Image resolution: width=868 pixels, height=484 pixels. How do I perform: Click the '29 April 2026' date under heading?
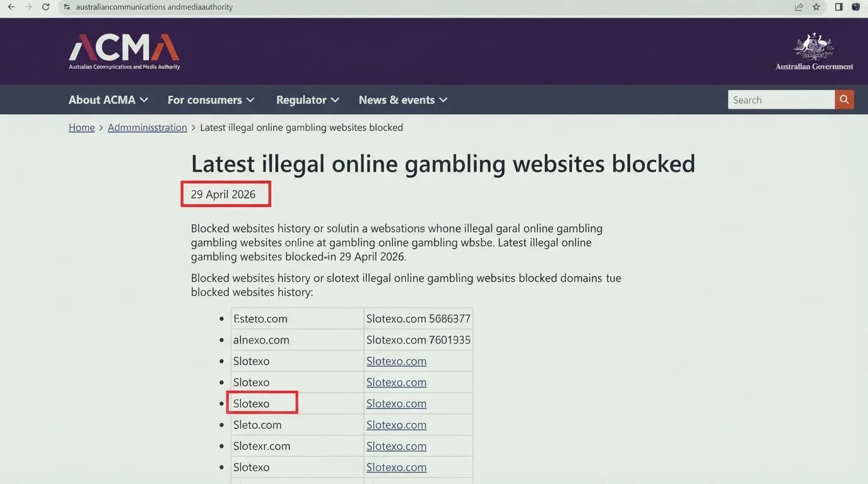coord(223,194)
